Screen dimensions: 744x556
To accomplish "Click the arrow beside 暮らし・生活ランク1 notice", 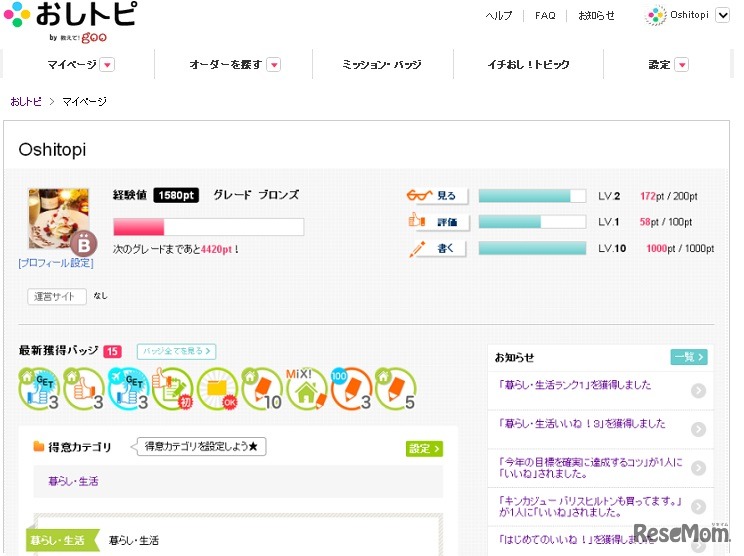I will pyautogui.click(x=698, y=391).
